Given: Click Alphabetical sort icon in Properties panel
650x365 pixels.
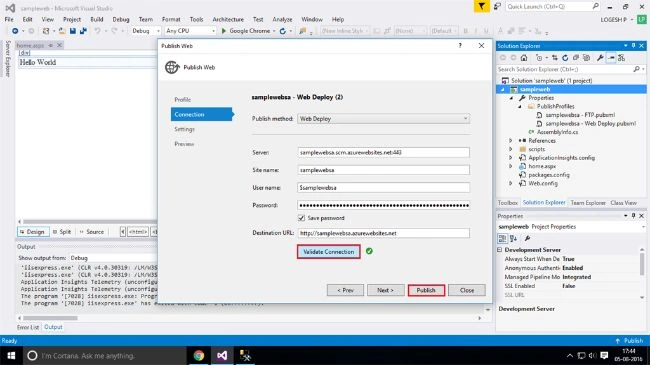Looking at the screenshot, I should [514, 238].
